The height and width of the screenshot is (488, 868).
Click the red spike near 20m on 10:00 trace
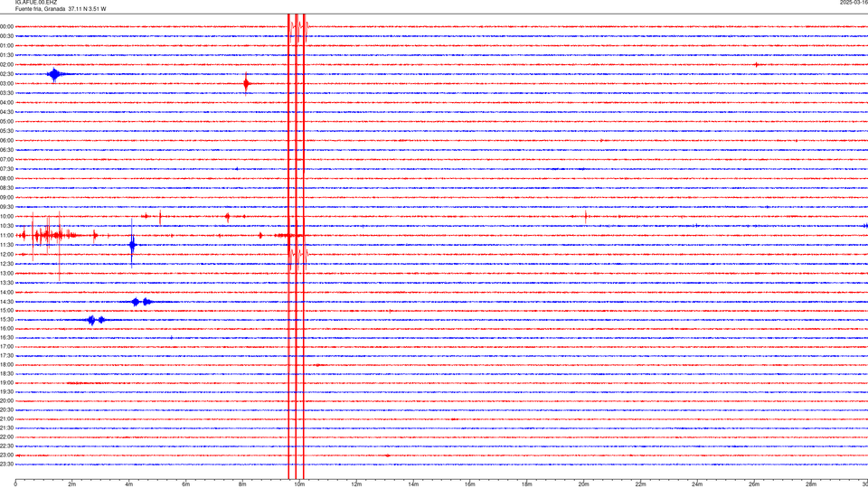[586, 216]
